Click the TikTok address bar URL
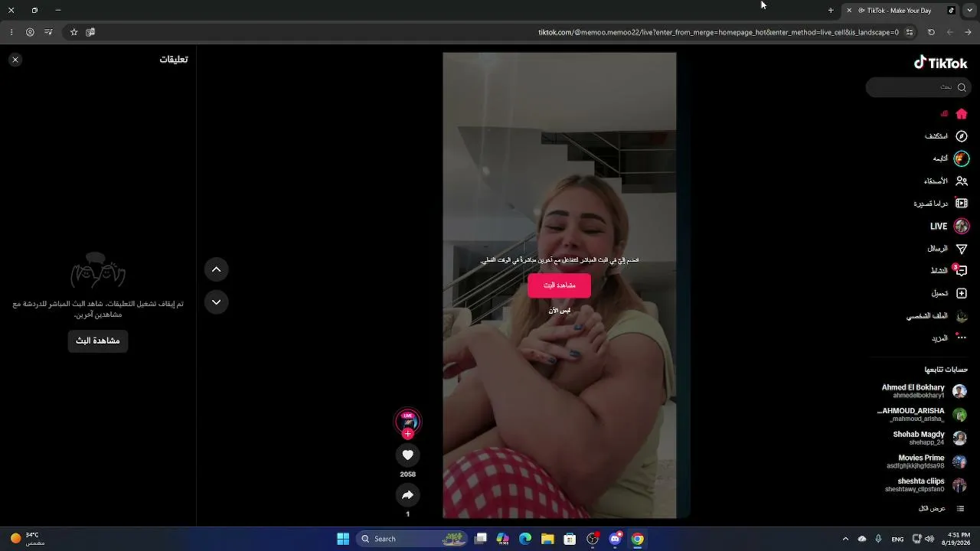Screen dimensions: 980x551 [718, 32]
